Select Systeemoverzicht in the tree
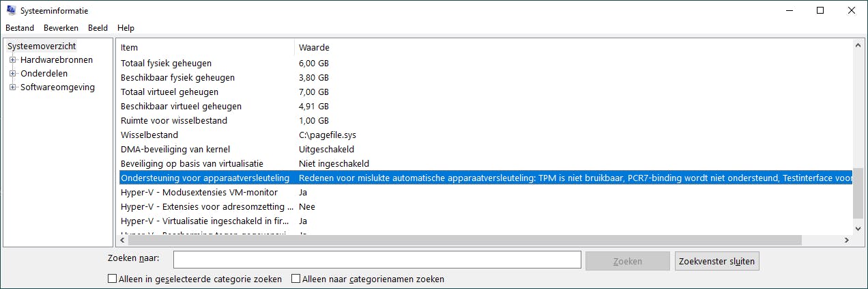 [42, 46]
